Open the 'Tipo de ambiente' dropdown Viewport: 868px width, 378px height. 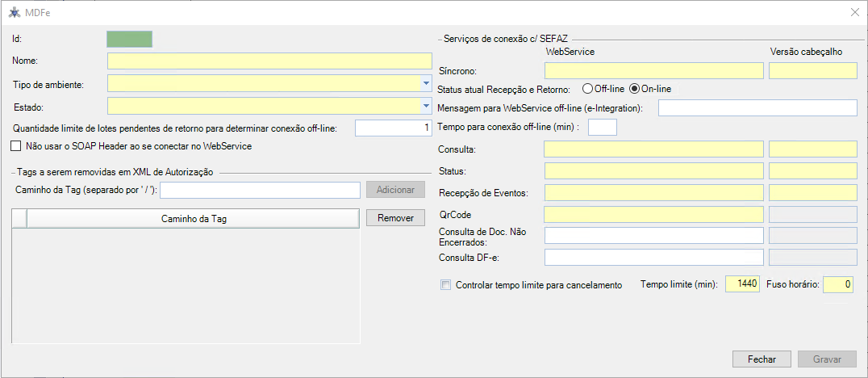[x=425, y=83]
